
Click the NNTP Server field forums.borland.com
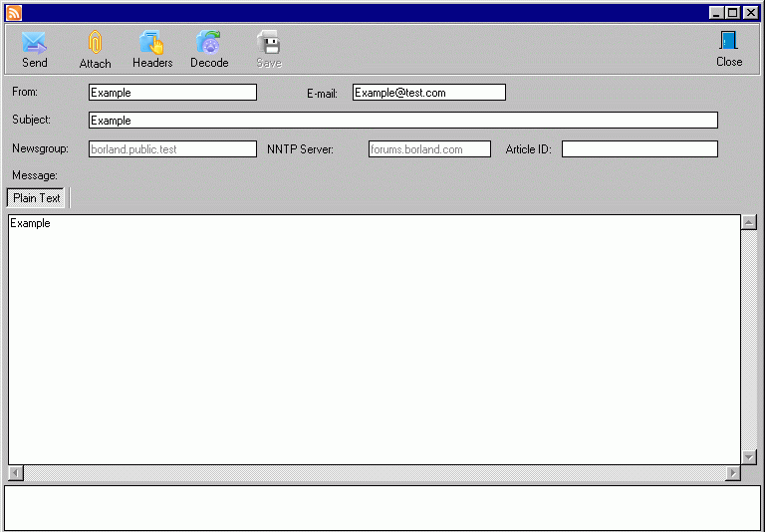[x=430, y=148]
